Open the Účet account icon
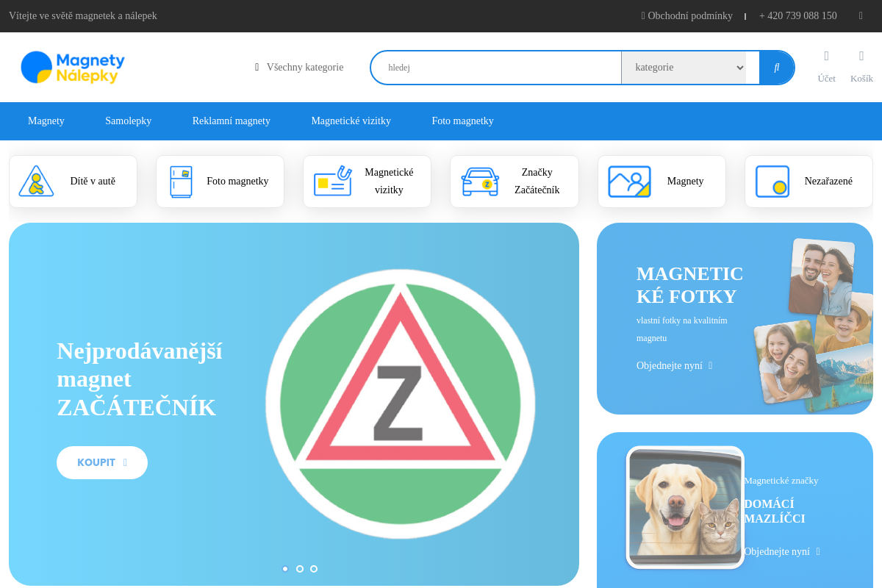The image size is (882, 588). (826, 57)
